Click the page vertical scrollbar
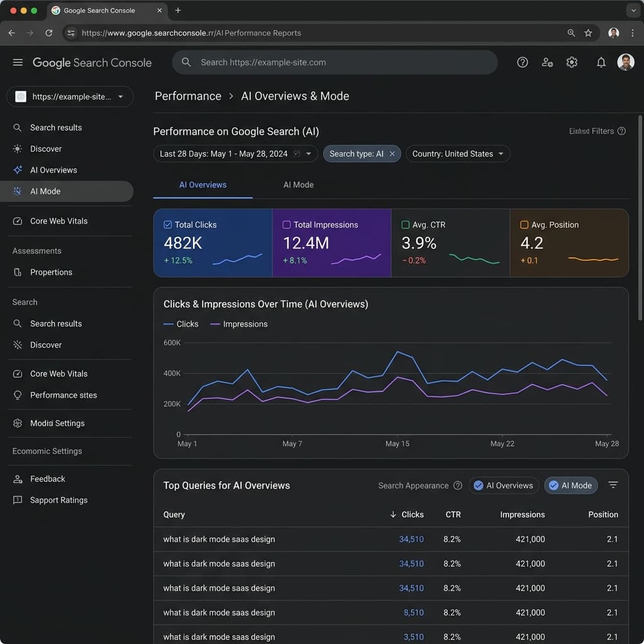Viewport: 644px width, 644px height. [x=640, y=218]
